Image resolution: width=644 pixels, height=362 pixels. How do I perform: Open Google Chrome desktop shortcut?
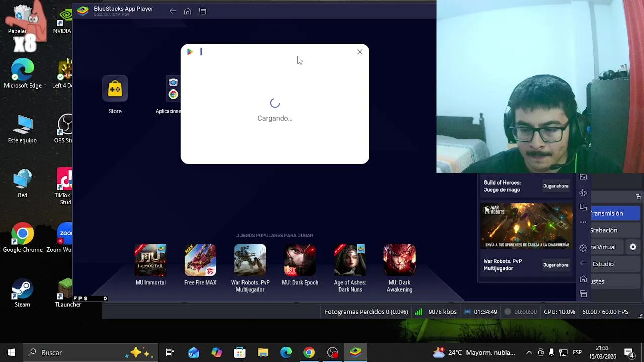tap(23, 238)
